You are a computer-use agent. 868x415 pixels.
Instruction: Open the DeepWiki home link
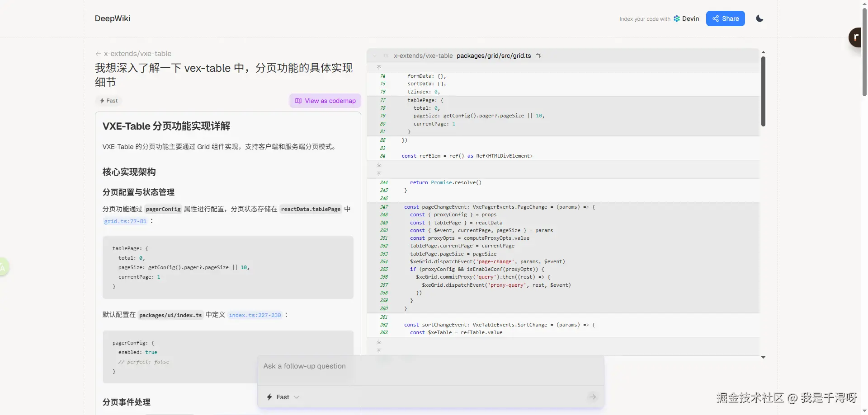point(113,19)
